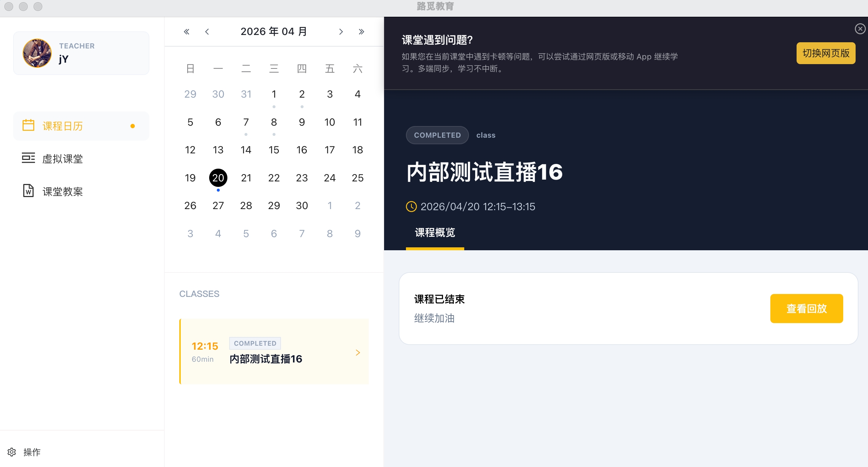Viewport: 868px width, 467px height.
Task: Click the 课堂教案 document icon
Action: 28,191
